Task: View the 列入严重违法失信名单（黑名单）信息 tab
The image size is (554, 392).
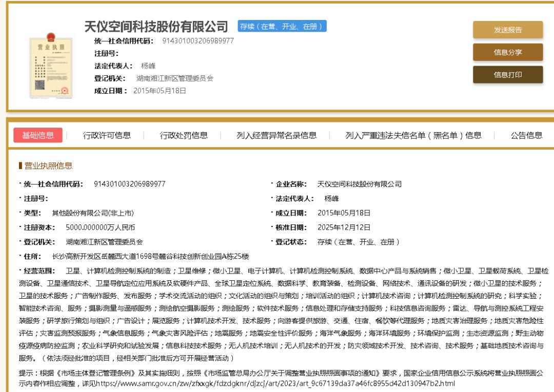Action: [413, 135]
